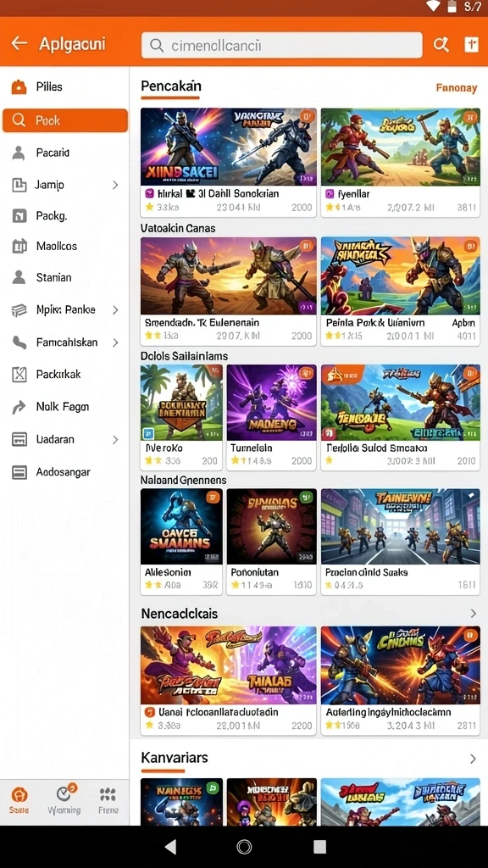
Task: Tap the Android recent apps button
Action: click(319, 847)
